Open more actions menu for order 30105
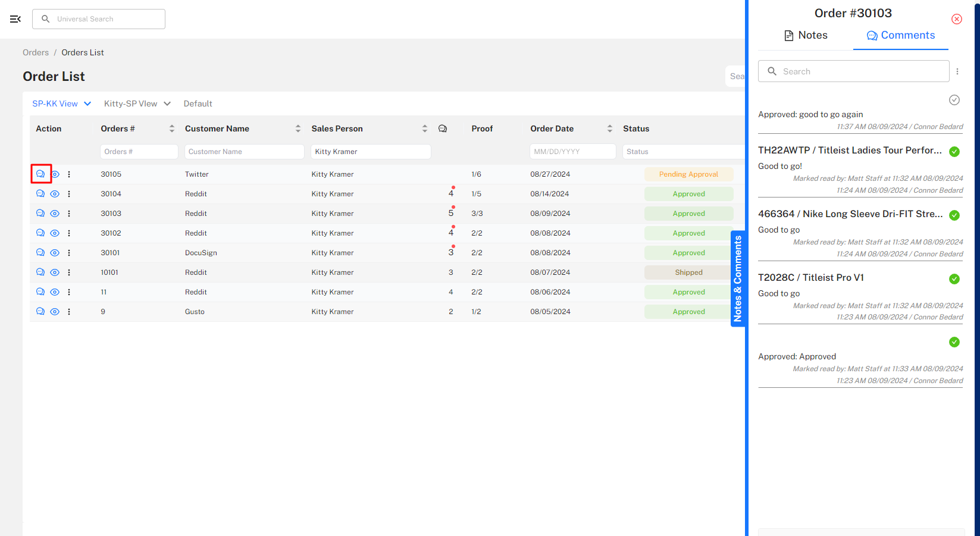The width and height of the screenshot is (980, 536). click(x=69, y=174)
